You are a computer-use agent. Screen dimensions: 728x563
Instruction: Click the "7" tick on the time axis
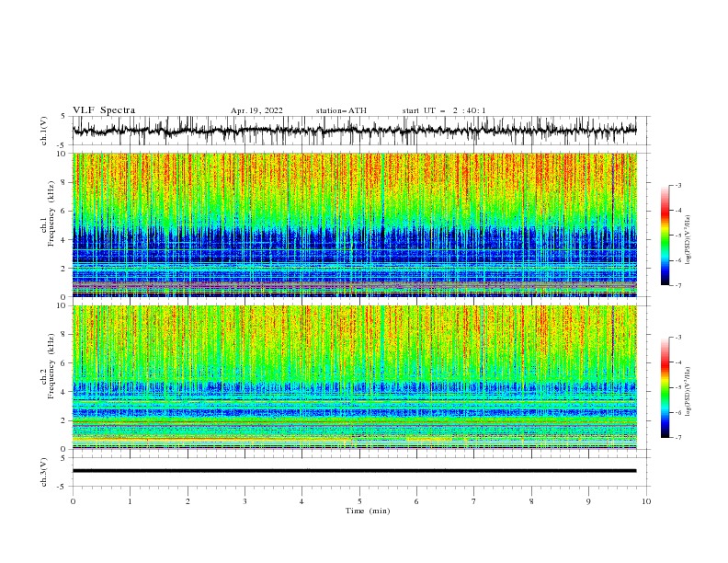[x=474, y=501]
